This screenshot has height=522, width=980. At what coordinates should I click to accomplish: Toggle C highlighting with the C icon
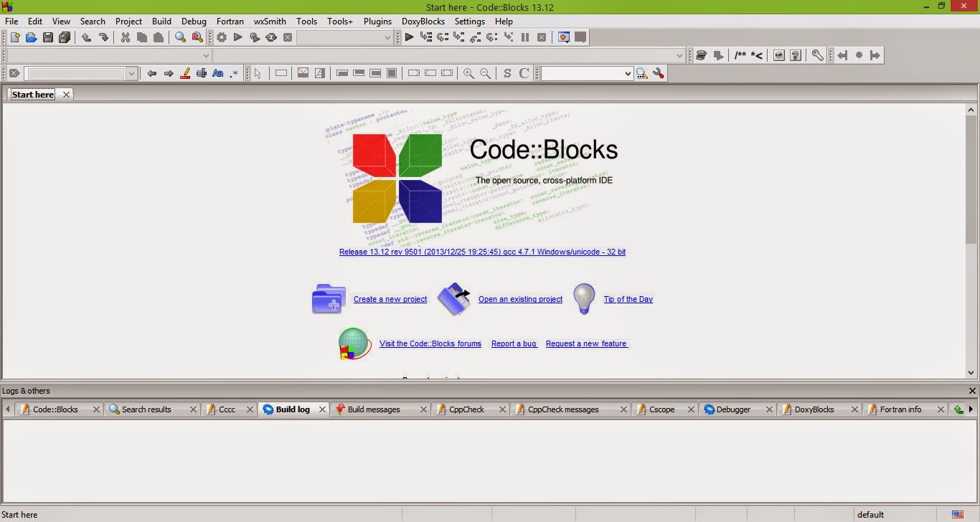pyautogui.click(x=522, y=72)
